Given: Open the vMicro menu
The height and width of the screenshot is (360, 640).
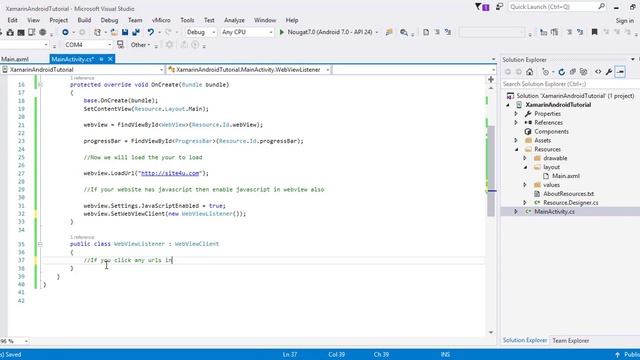Looking at the screenshot, I should tap(161, 20).
